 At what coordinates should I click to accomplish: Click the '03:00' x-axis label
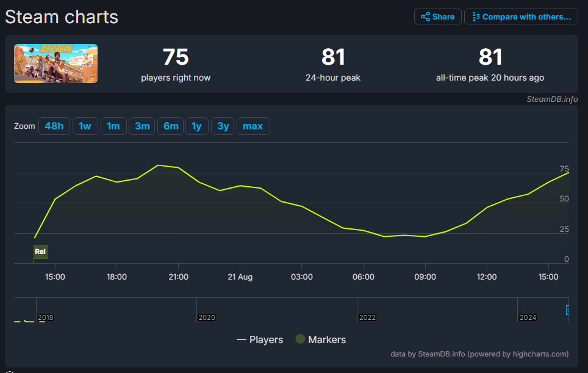point(302,277)
